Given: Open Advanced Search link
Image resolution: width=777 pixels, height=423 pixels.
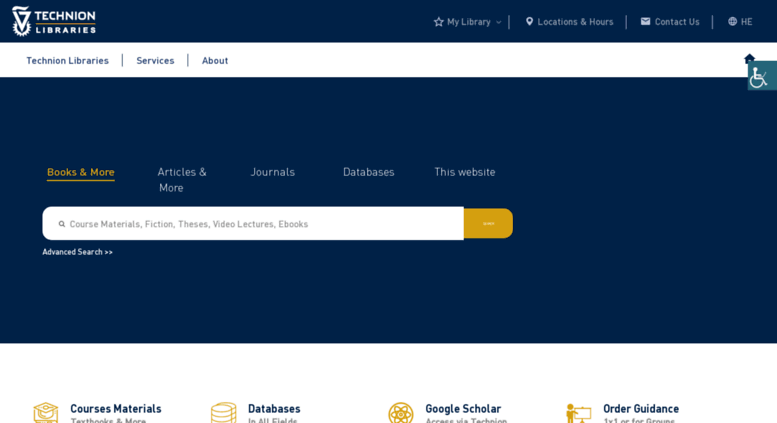Looking at the screenshot, I should [77, 252].
